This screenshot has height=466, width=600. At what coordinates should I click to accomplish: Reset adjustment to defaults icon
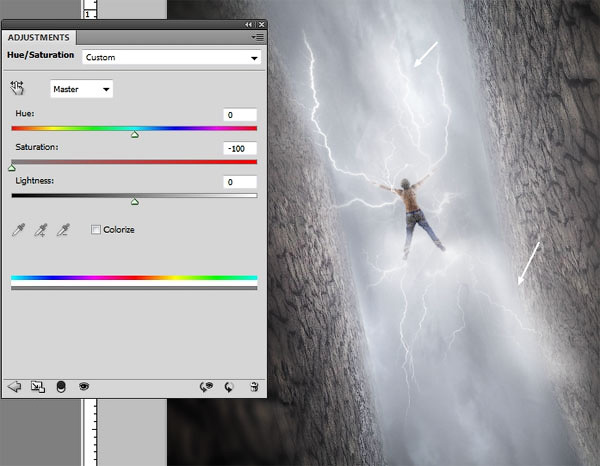[230, 385]
